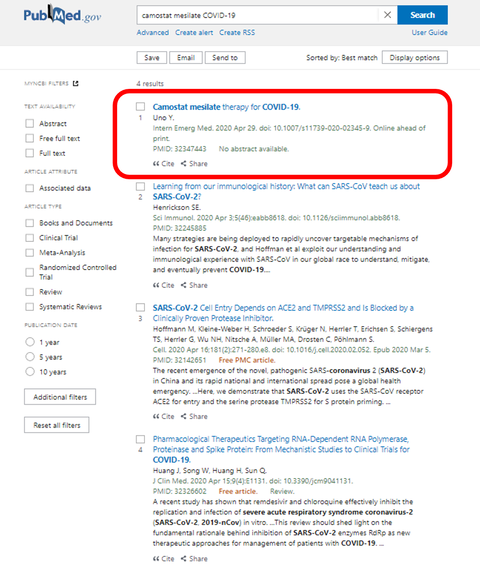Click the Create RSS link
The width and height of the screenshot is (480, 572).
coord(237,32)
